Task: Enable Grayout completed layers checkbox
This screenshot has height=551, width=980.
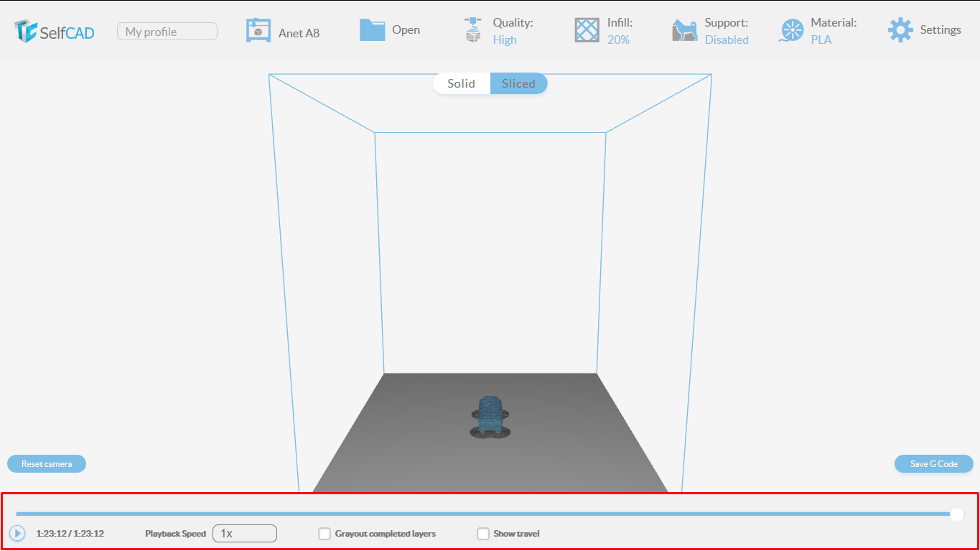Action: coord(325,534)
